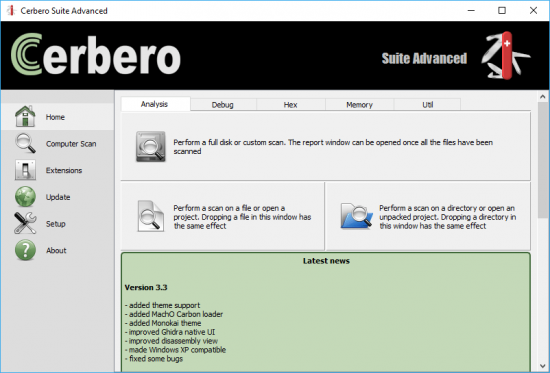Choose scan on a file description text
550x373 pixels.
point(242,217)
